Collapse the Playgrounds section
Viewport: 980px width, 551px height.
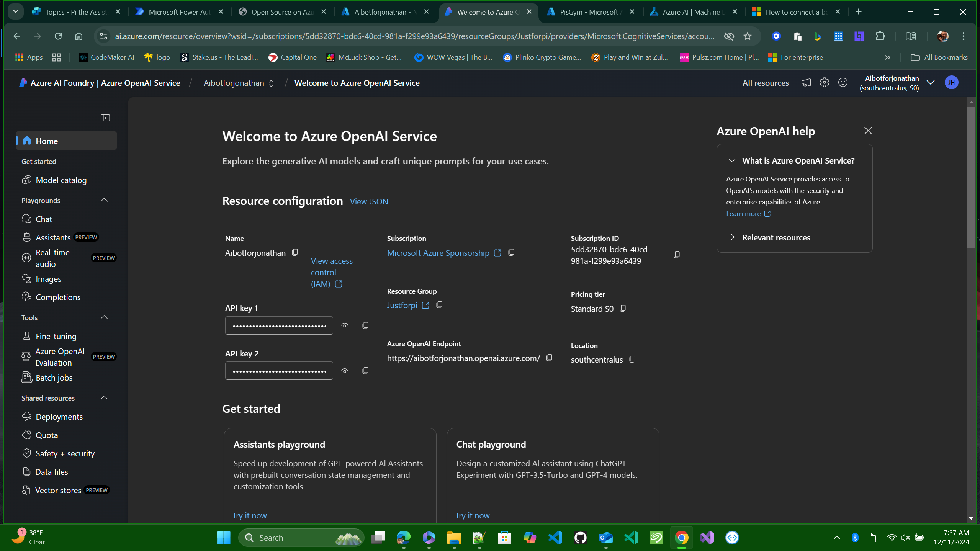tap(104, 200)
